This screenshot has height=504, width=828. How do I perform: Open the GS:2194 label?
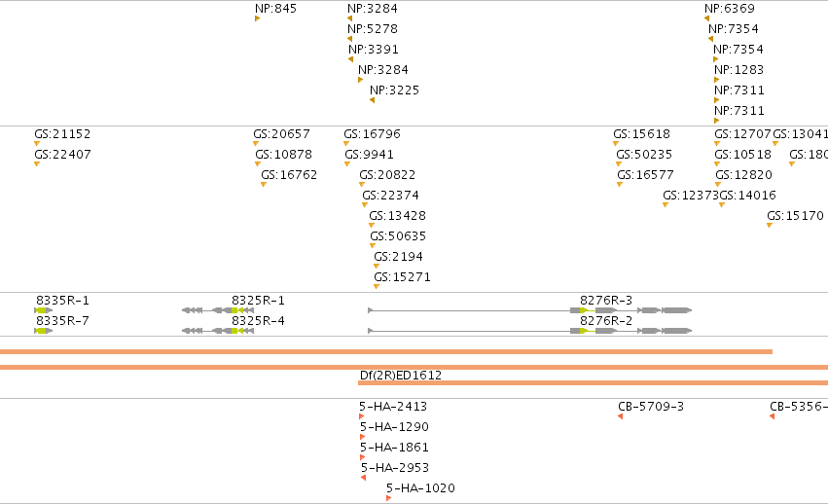pyautogui.click(x=399, y=257)
